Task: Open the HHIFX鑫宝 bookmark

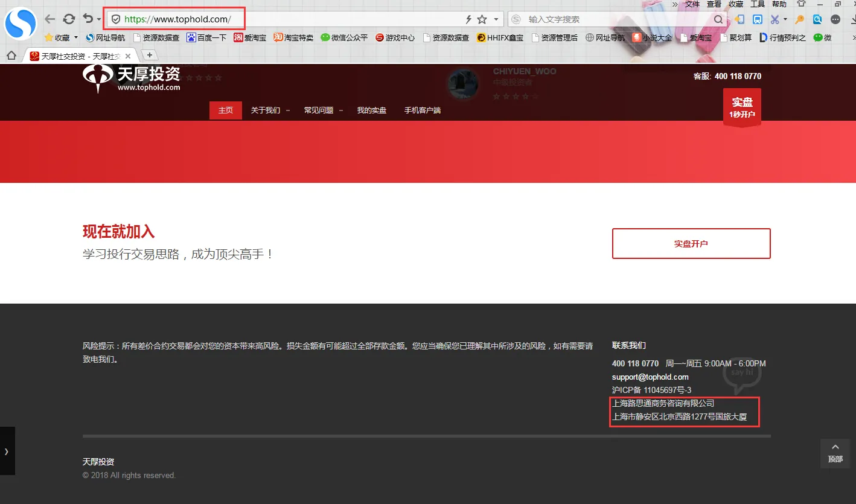Action: [x=500, y=37]
